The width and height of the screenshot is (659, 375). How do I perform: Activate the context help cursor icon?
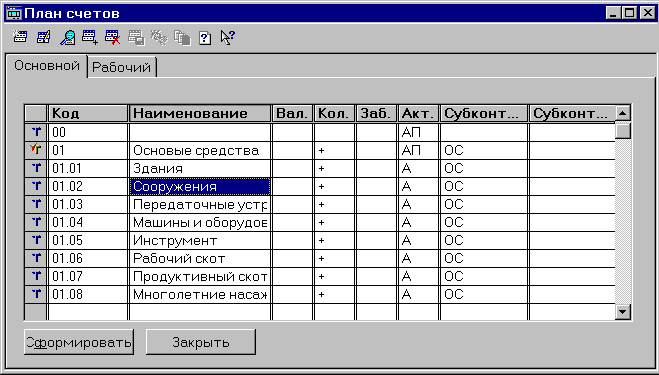227,38
